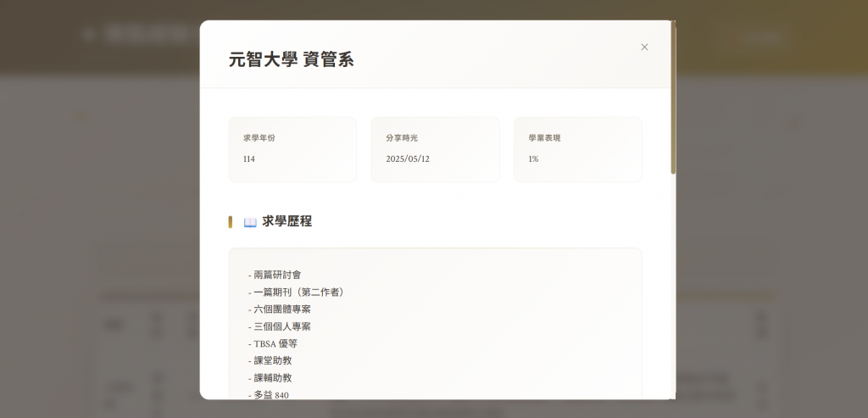Click the open book icon beside 求學歷程
This screenshot has height=418, width=868.
[250, 222]
